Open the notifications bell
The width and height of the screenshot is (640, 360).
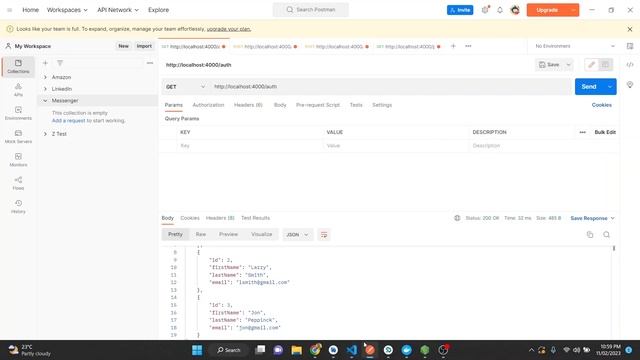[500, 10]
